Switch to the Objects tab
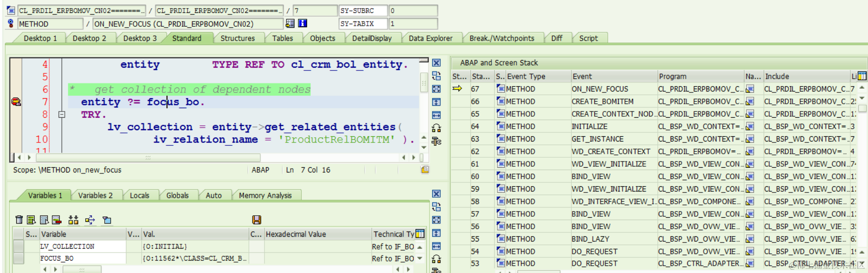 tap(322, 38)
